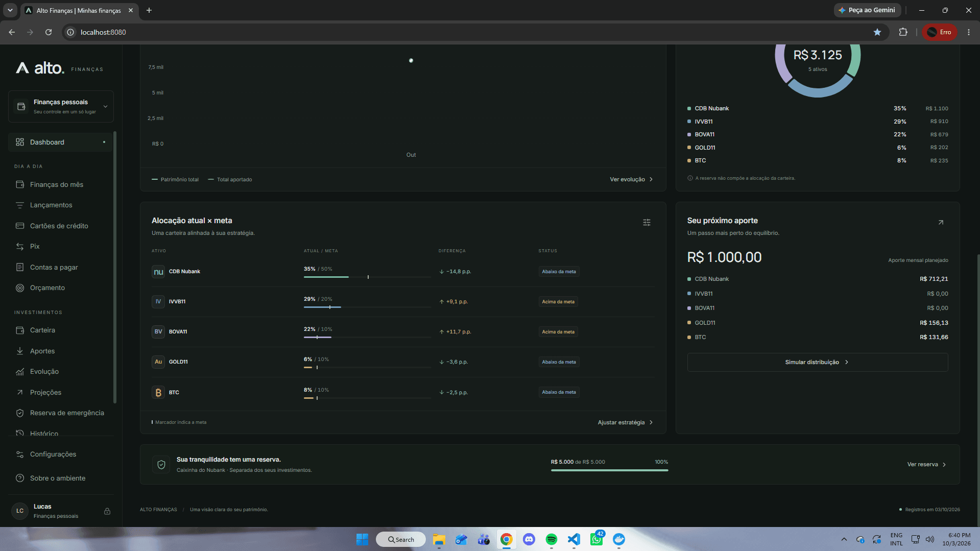Click Ver reserva link
This screenshot has width=980, height=551.
pyautogui.click(x=926, y=464)
